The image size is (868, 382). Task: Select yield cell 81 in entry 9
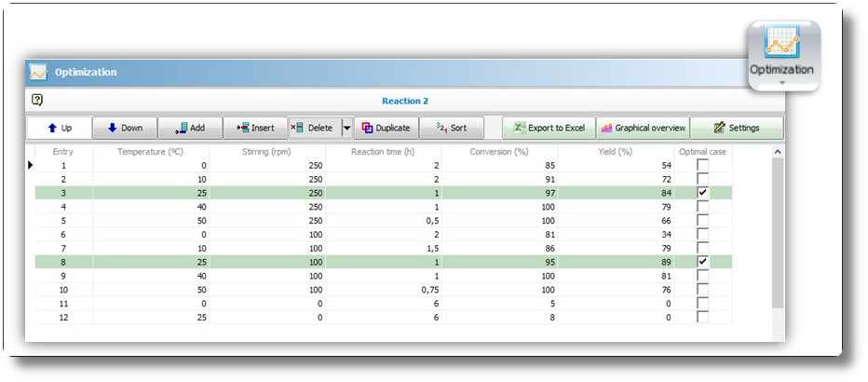click(x=617, y=275)
